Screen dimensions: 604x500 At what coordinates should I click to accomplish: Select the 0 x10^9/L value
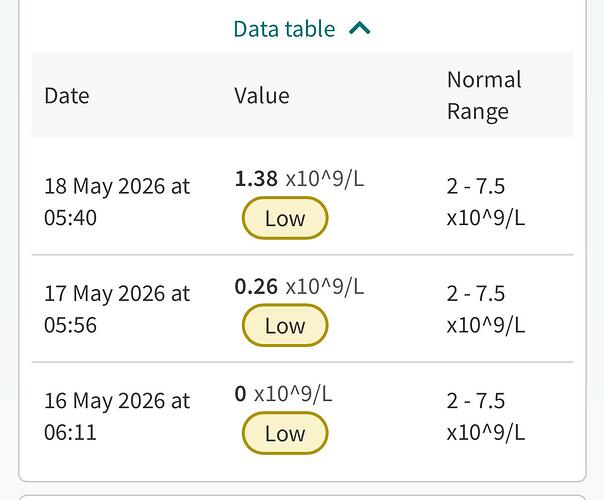[x=283, y=394]
